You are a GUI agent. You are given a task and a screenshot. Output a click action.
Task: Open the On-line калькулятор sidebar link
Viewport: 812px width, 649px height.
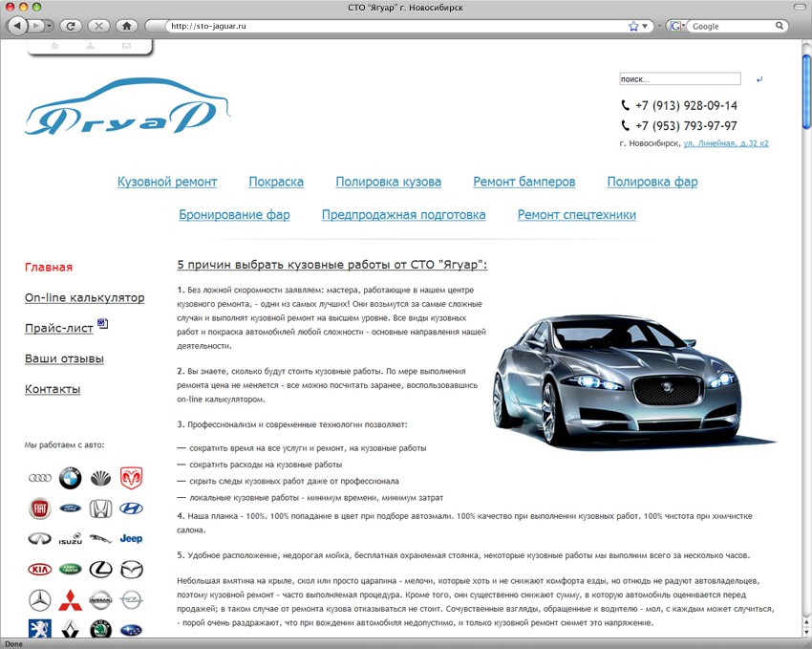point(84,298)
